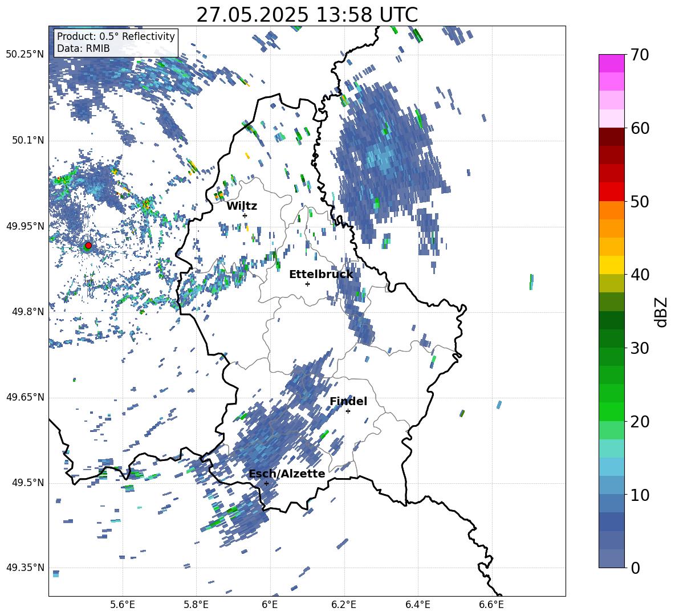The width and height of the screenshot is (675, 616).
Task: Pick the bright green 20 dBZ swatch
Action: (611, 411)
